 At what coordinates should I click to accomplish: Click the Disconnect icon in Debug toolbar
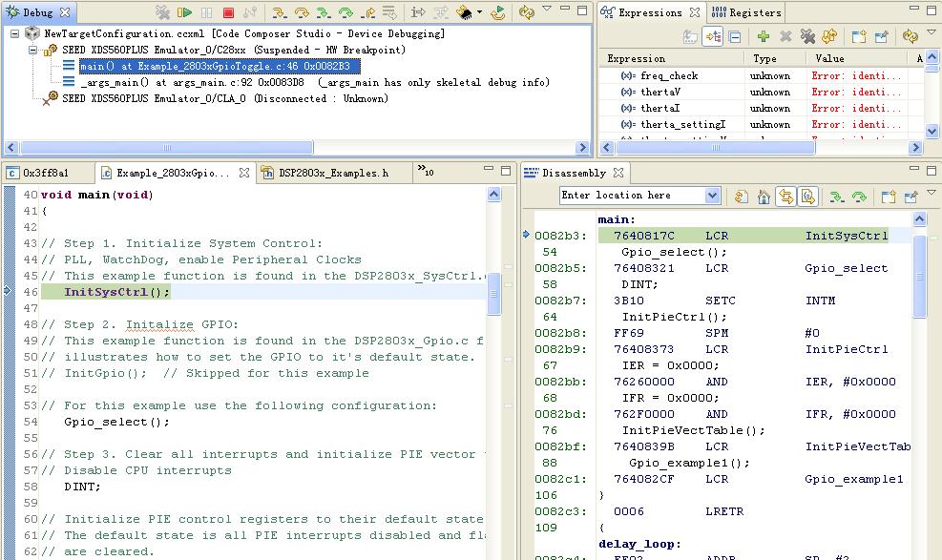click(x=250, y=12)
